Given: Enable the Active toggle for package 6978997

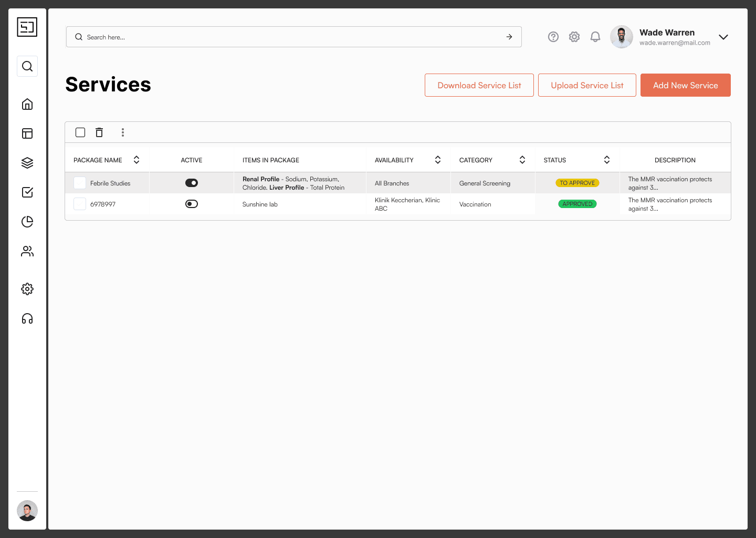Looking at the screenshot, I should [192, 204].
